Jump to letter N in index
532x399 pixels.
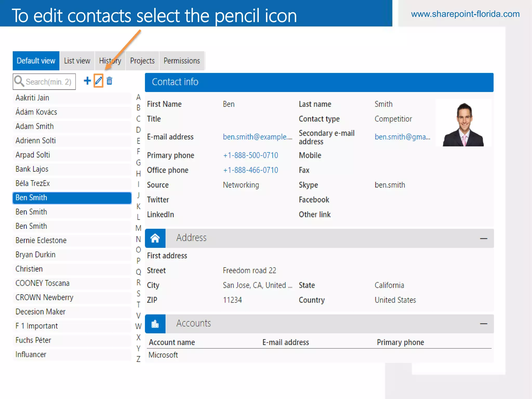point(138,239)
